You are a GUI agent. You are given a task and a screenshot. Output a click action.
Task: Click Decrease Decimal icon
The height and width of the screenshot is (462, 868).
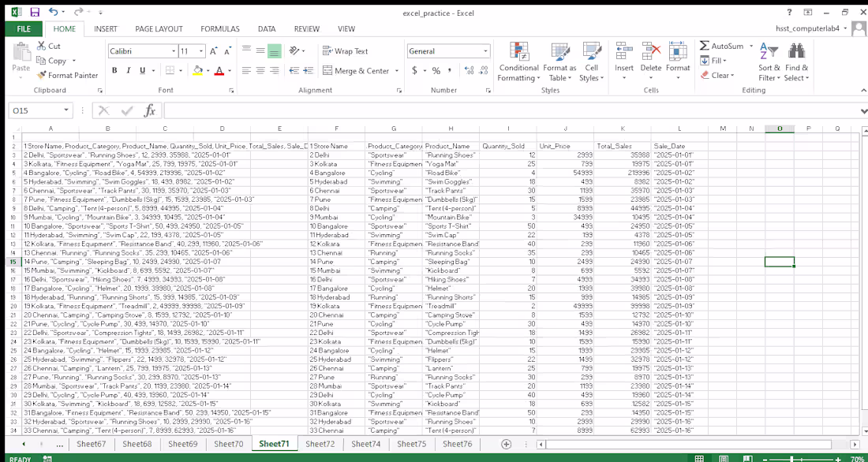click(x=483, y=70)
